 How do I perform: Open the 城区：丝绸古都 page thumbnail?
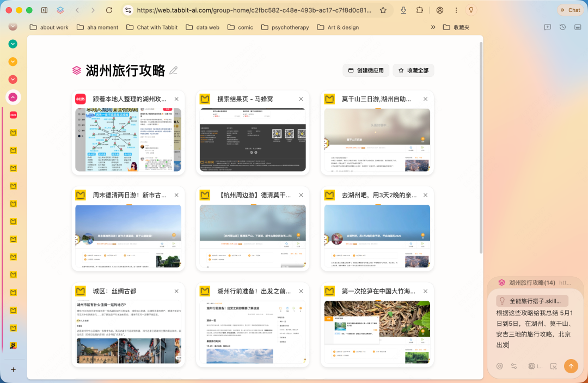click(x=128, y=332)
